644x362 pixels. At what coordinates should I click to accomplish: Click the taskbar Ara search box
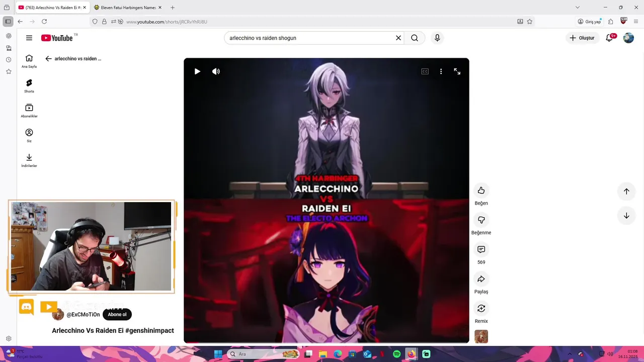tap(263, 354)
